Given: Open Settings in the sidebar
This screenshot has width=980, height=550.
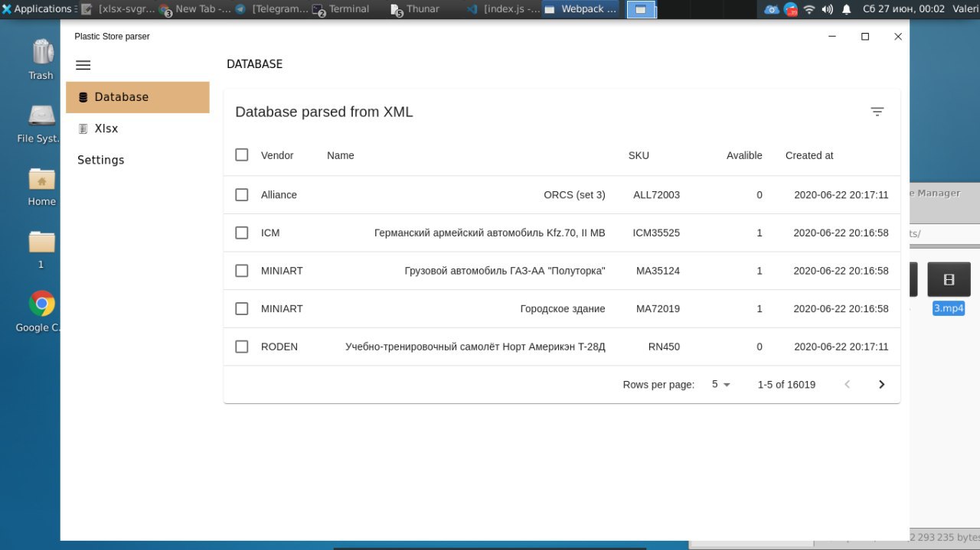Looking at the screenshot, I should [x=138, y=160].
